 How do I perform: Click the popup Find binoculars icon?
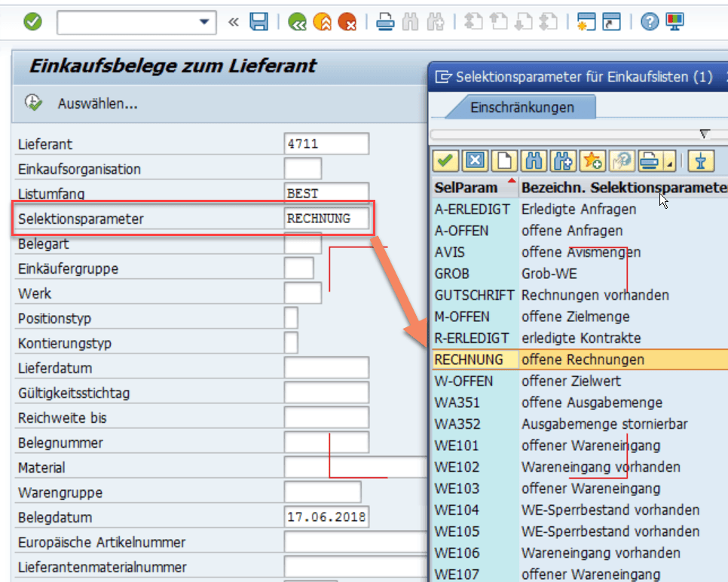(534, 161)
